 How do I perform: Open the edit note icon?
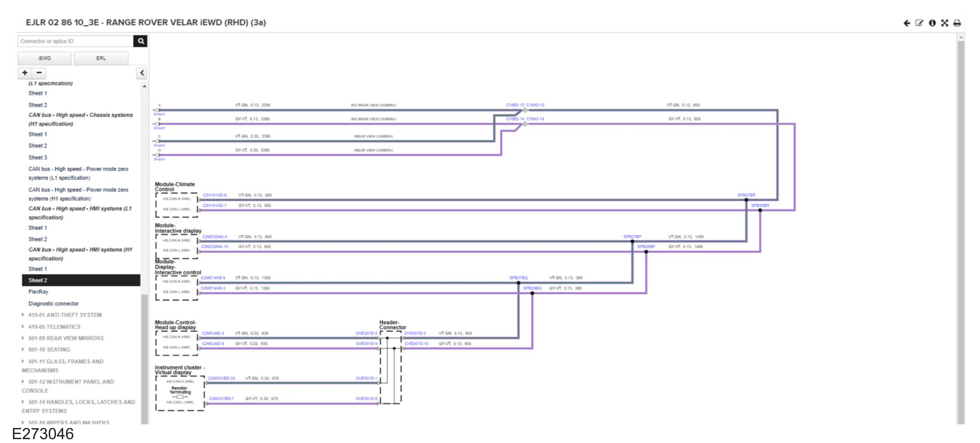(x=919, y=23)
